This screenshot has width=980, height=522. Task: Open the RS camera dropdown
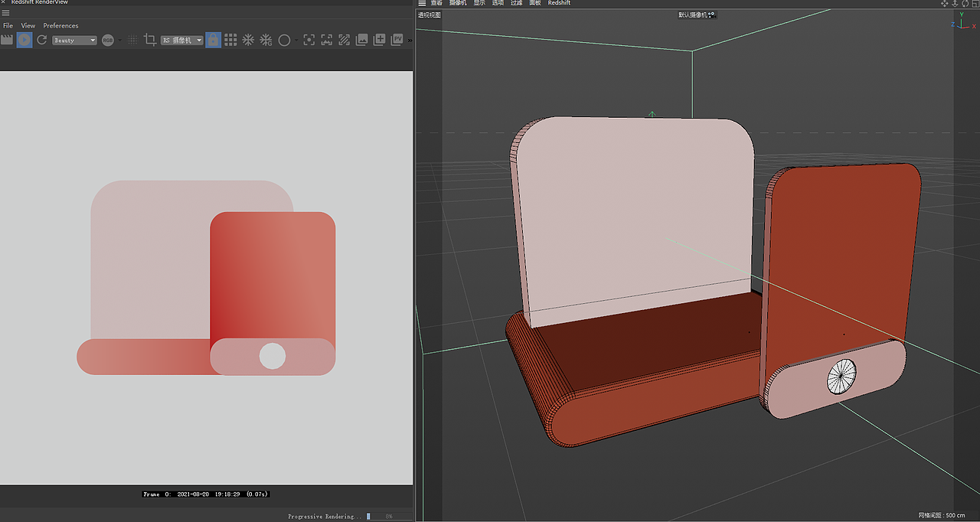[x=181, y=40]
